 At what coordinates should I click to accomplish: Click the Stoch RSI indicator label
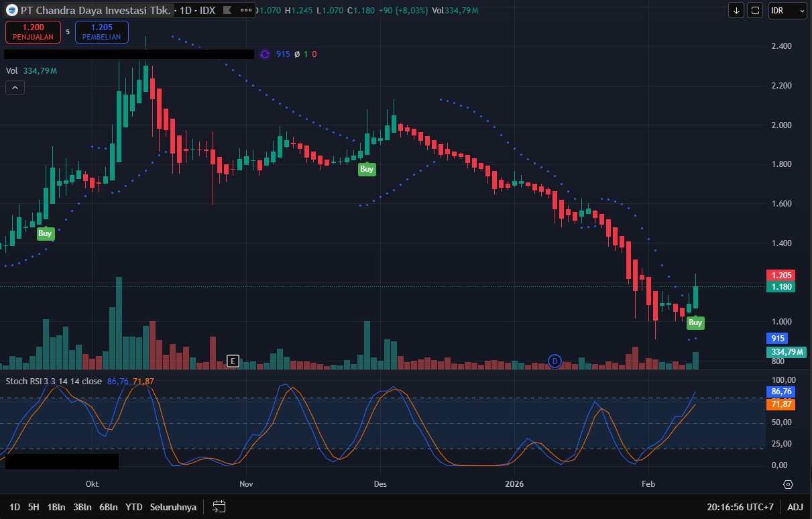(54, 381)
